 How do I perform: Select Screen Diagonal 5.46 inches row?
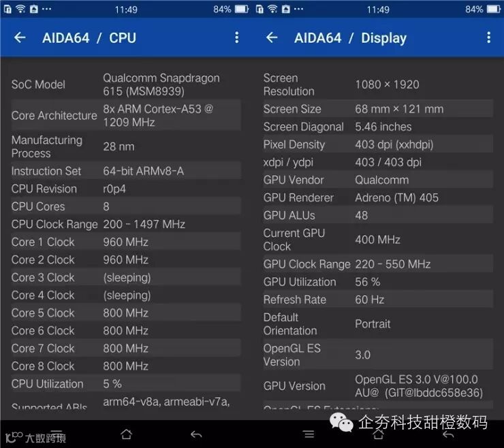tap(378, 127)
